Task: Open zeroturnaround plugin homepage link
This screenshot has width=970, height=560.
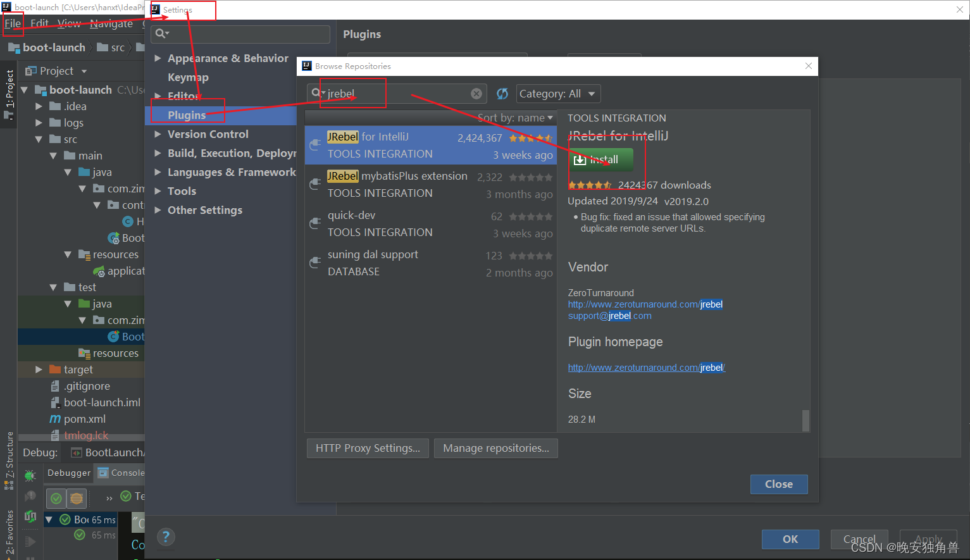Action: pyautogui.click(x=647, y=368)
